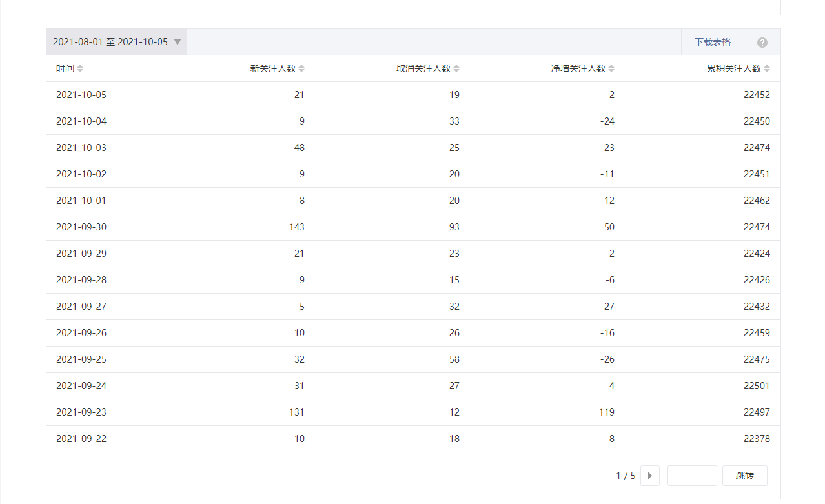The width and height of the screenshot is (825, 504).
Task: Click the 2021-09-23 row date cell
Action: click(x=81, y=412)
